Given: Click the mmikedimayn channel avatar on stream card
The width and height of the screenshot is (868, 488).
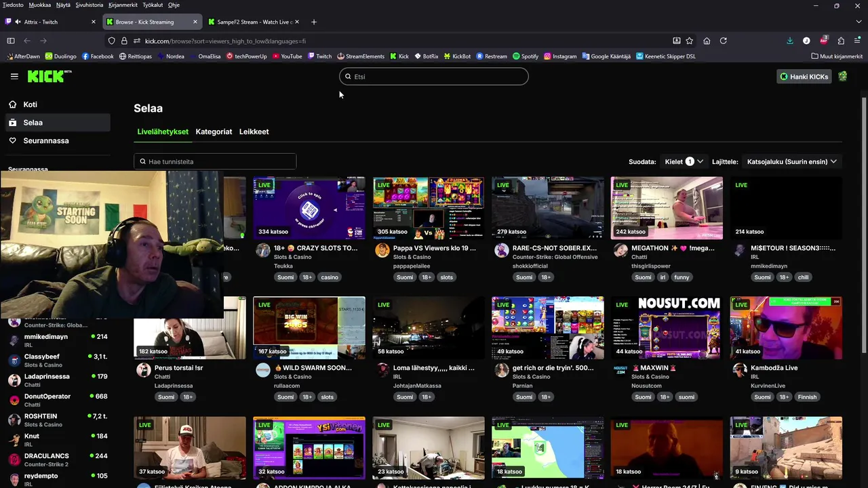Looking at the screenshot, I should [x=741, y=250].
